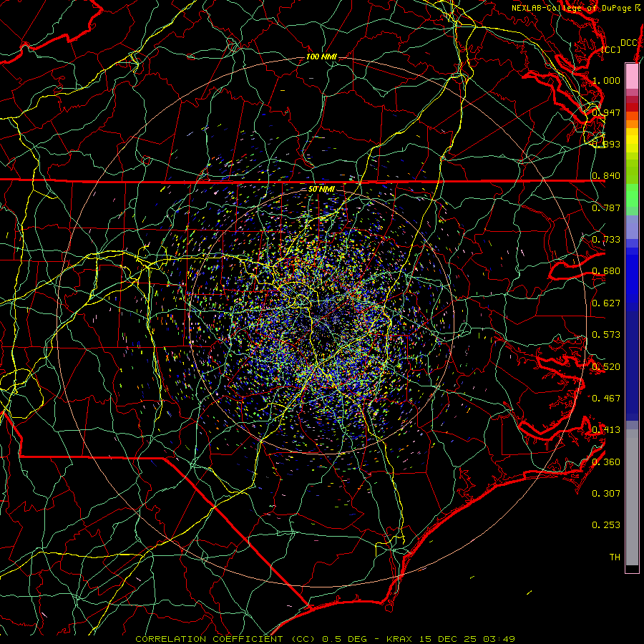Select the 0.893 legend value
This screenshot has height=644, width=644.
pos(606,144)
